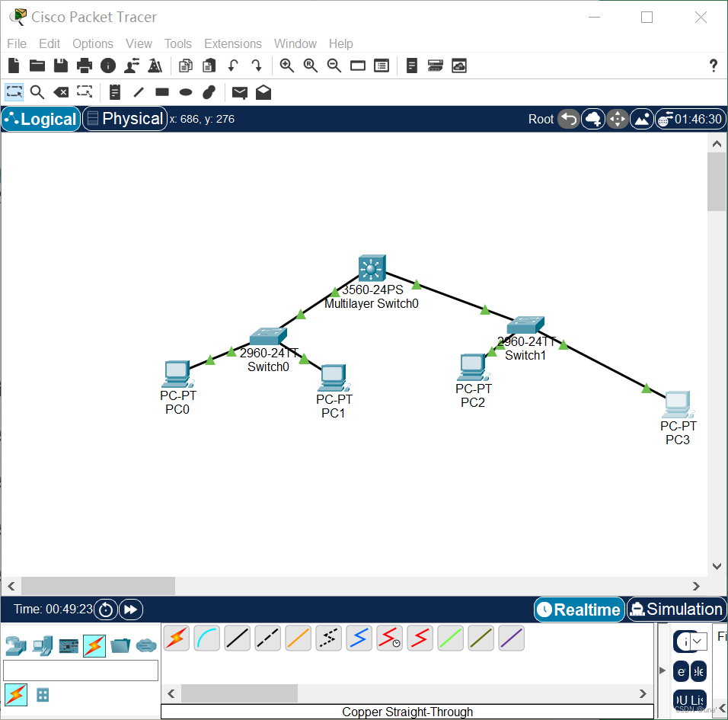Click the Root navigation label
This screenshot has height=720, width=728.
pos(541,120)
